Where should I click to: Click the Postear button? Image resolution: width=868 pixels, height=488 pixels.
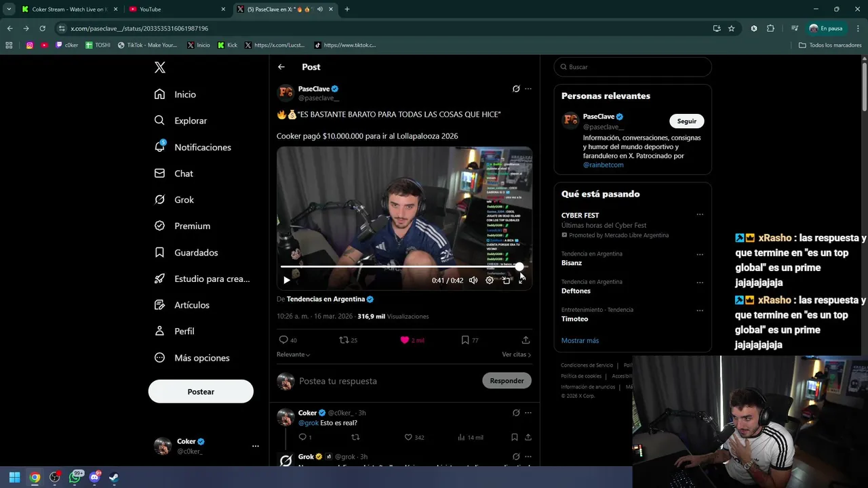pos(201,392)
